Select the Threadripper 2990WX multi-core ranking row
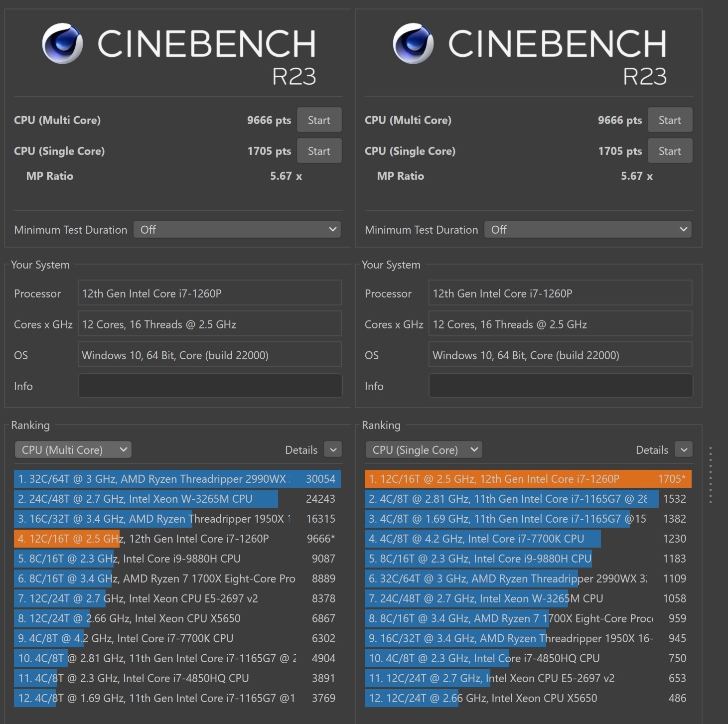The image size is (728, 724). click(x=177, y=479)
